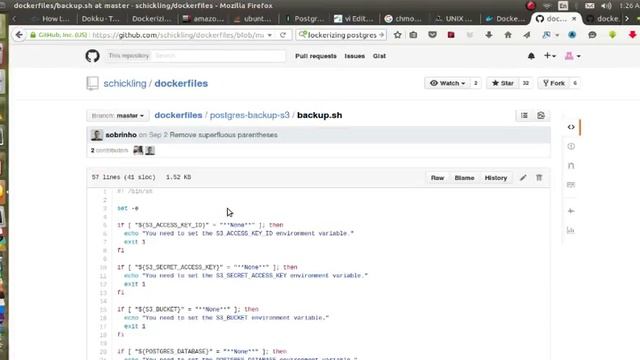Viewport: 640px width, 360px height.
Task: Switch to the 'How t...' tab
Action: (x=51, y=19)
